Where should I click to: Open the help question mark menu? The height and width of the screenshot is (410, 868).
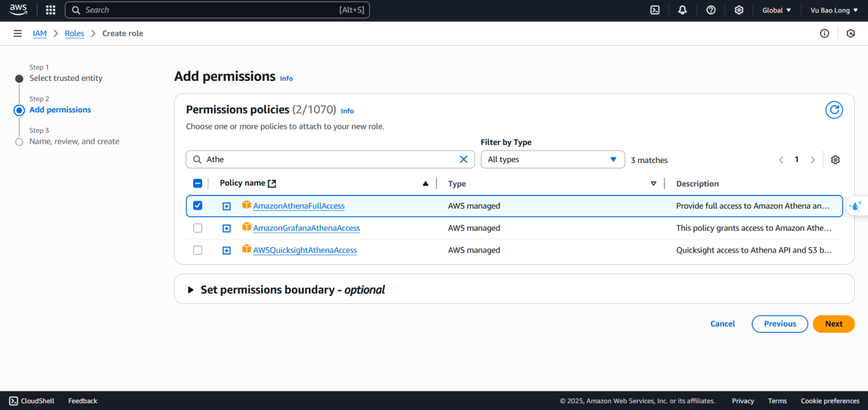click(711, 10)
